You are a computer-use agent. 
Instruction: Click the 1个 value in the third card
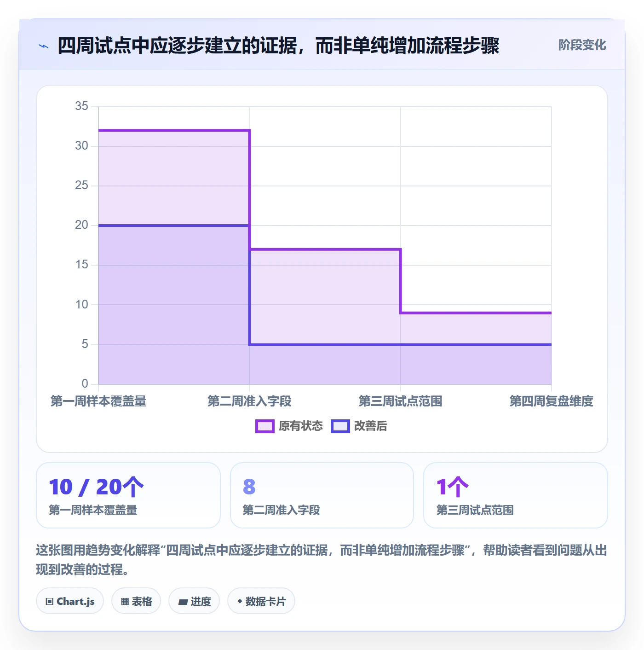pos(453,487)
